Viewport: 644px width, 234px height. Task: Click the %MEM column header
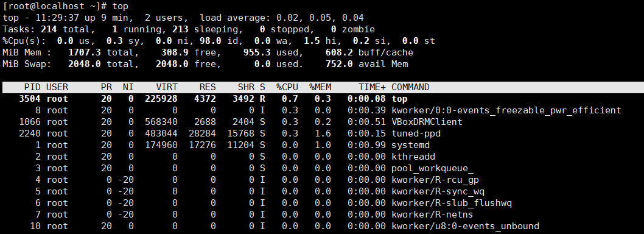coord(320,87)
